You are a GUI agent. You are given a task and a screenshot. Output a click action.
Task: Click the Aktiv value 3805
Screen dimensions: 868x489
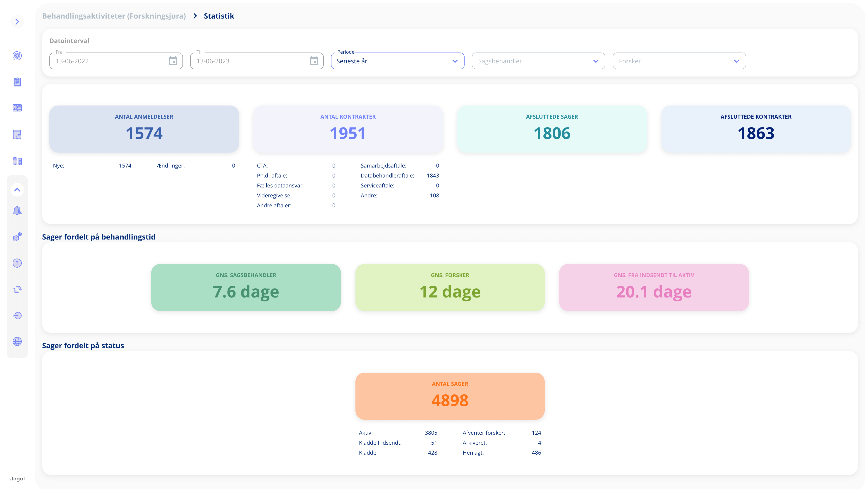pyautogui.click(x=431, y=433)
